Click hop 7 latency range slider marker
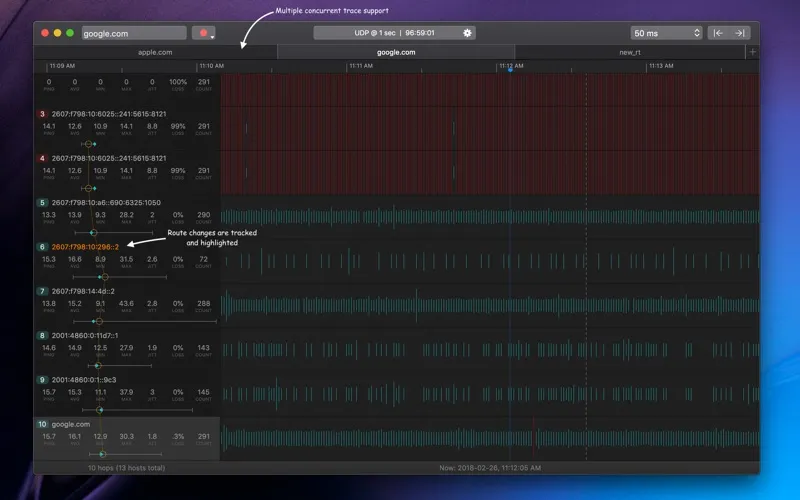The image size is (800, 500). click(x=99, y=321)
